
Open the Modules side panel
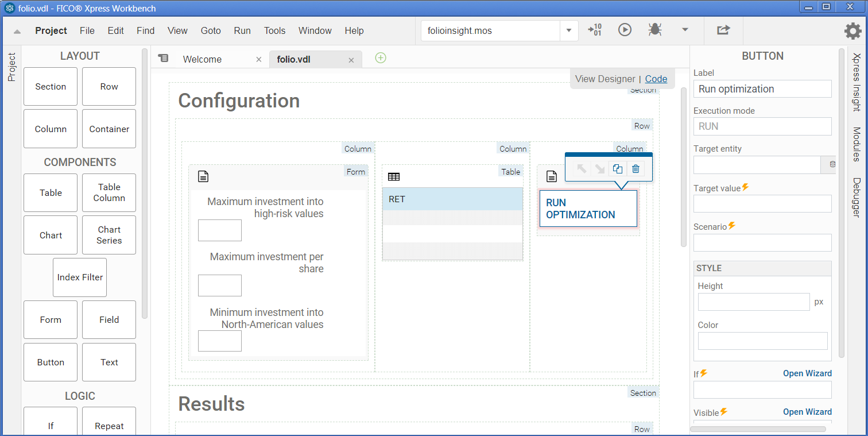pyautogui.click(x=856, y=144)
